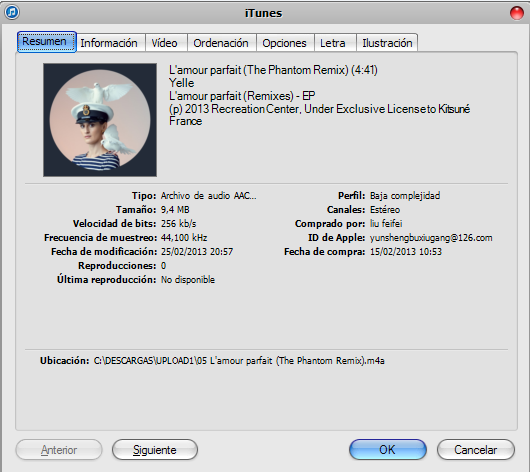Click the Frecuencia de muestreo label
Image resolution: width=530 pixels, height=472 pixels.
pos(100,238)
